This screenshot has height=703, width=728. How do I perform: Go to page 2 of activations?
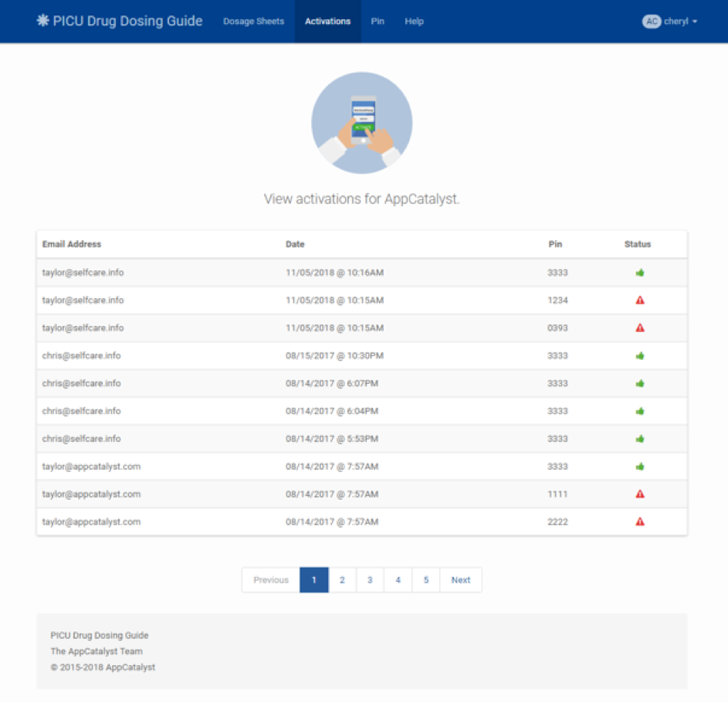(342, 580)
